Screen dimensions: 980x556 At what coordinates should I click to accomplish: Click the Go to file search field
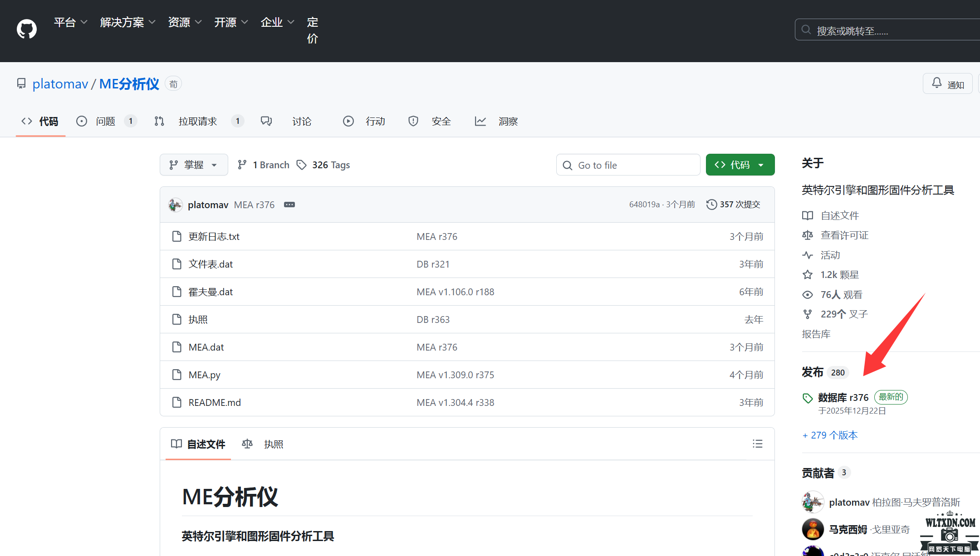(x=628, y=165)
